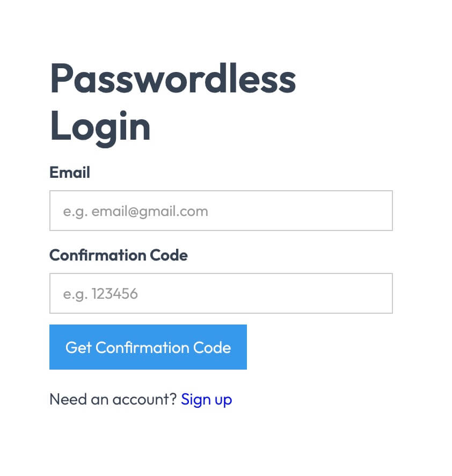The image size is (452, 476).
Task: Activate the blue confirmation code button
Action: (148, 347)
